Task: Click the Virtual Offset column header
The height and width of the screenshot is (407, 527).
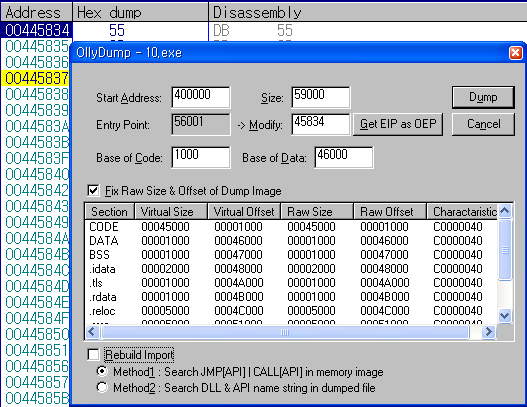Action: coord(244,212)
